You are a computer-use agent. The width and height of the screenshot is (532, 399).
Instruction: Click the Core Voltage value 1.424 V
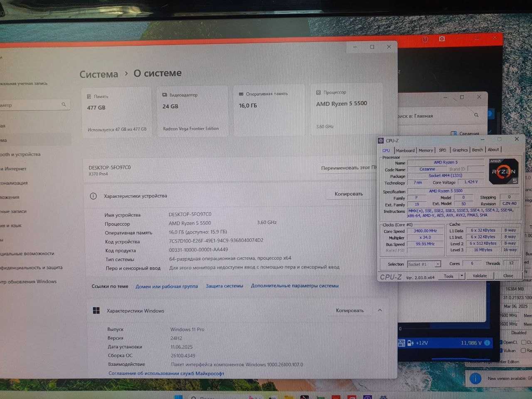pos(471,182)
